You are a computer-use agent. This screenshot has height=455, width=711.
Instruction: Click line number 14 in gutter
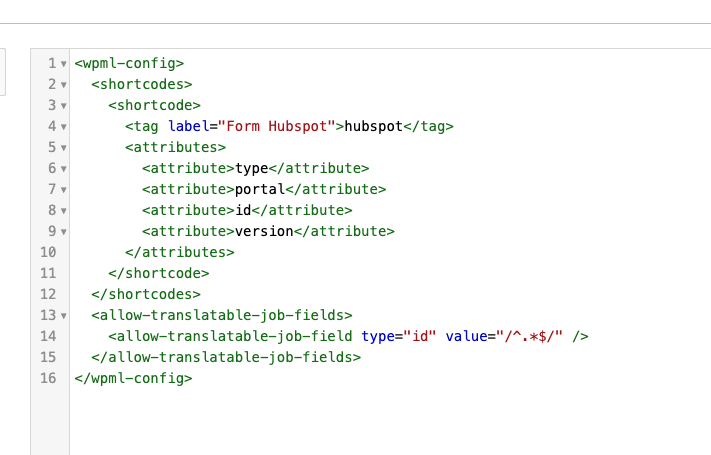click(48, 336)
